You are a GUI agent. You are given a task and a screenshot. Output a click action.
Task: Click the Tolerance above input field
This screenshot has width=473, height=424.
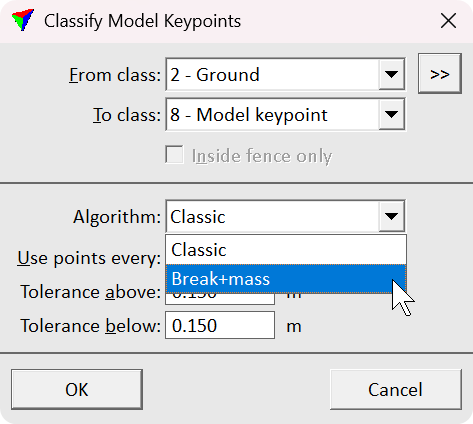pos(220,299)
